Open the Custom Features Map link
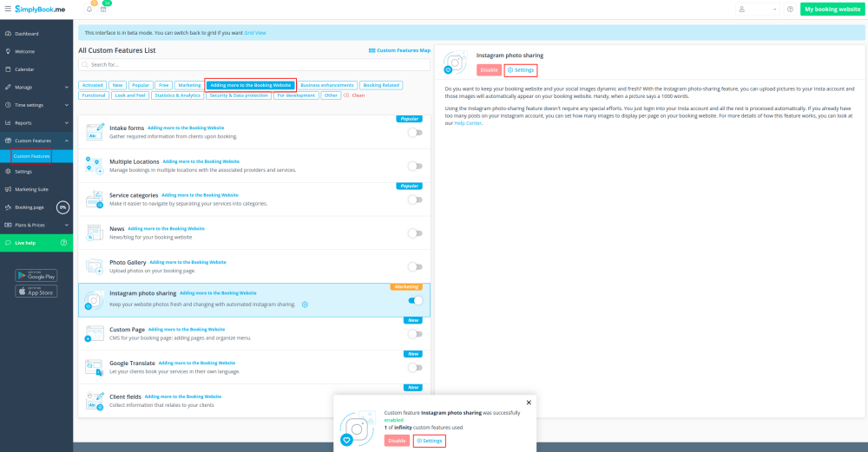Screen dimensions: 868x452 (399, 50)
